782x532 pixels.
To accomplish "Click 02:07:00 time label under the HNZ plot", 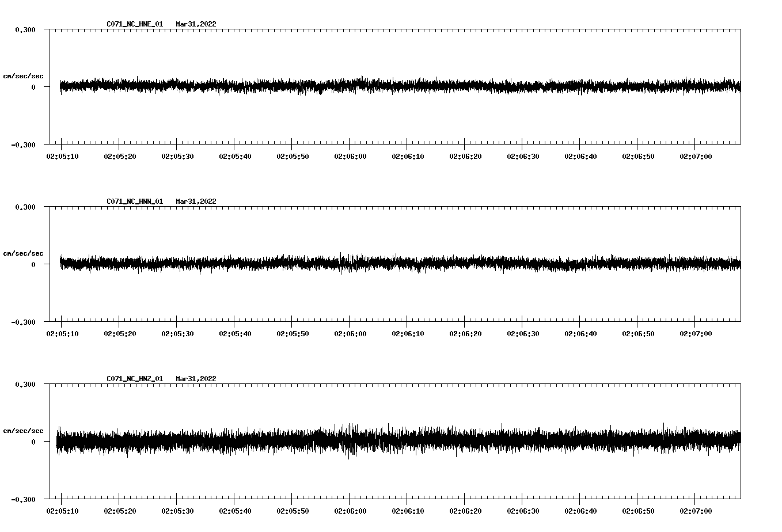I will [x=696, y=511].
